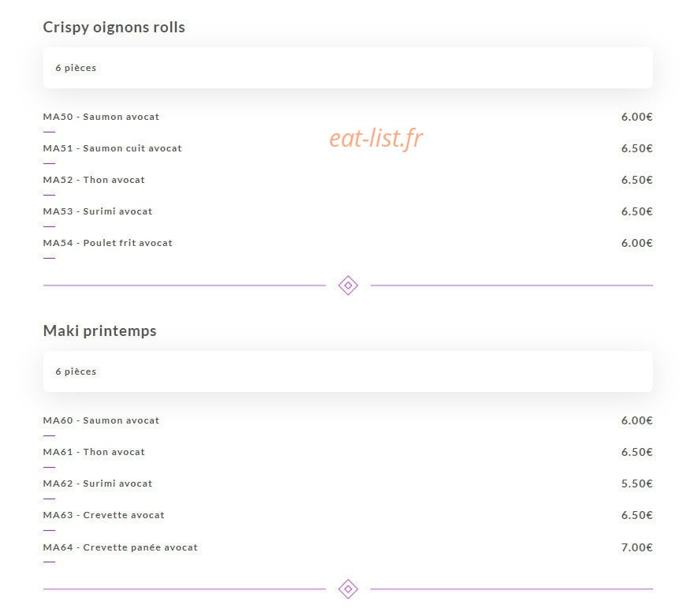Choose MA50 - Saumon avocat item
Image resolution: width=694 pixels, height=616 pixels.
(x=101, y=117)
